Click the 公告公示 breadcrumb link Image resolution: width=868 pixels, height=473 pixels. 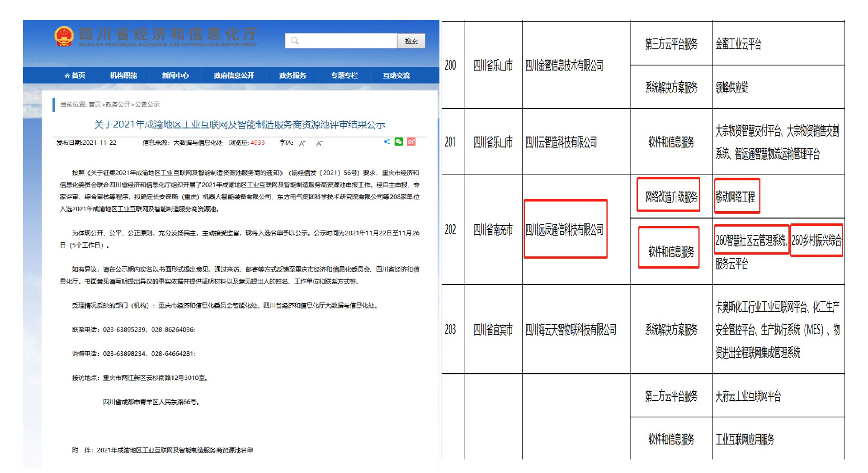point(147,104)
